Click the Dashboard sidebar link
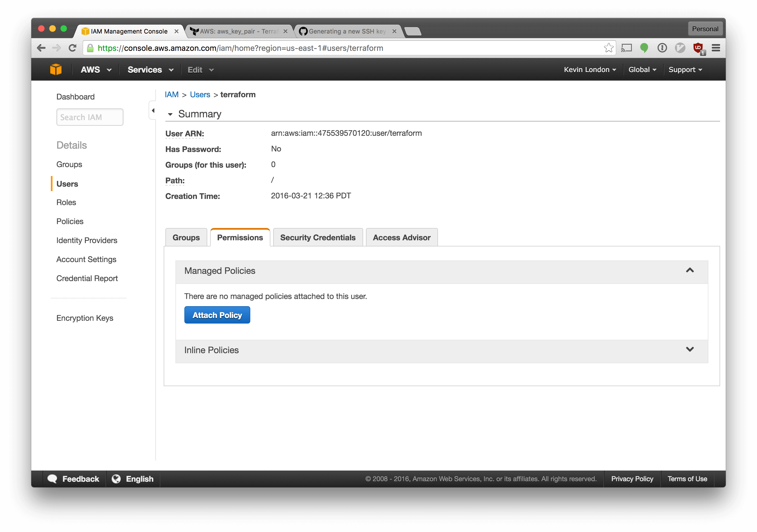757x532 pixels. tap(75, 96)
